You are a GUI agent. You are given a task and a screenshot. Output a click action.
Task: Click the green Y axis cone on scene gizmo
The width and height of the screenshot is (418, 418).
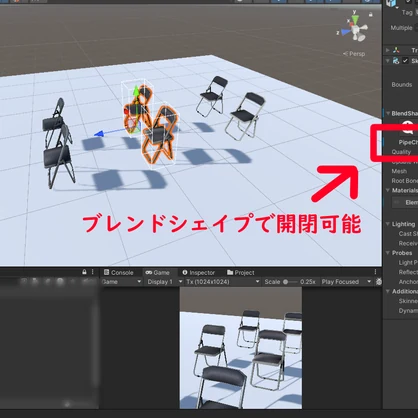pos(355,20)
